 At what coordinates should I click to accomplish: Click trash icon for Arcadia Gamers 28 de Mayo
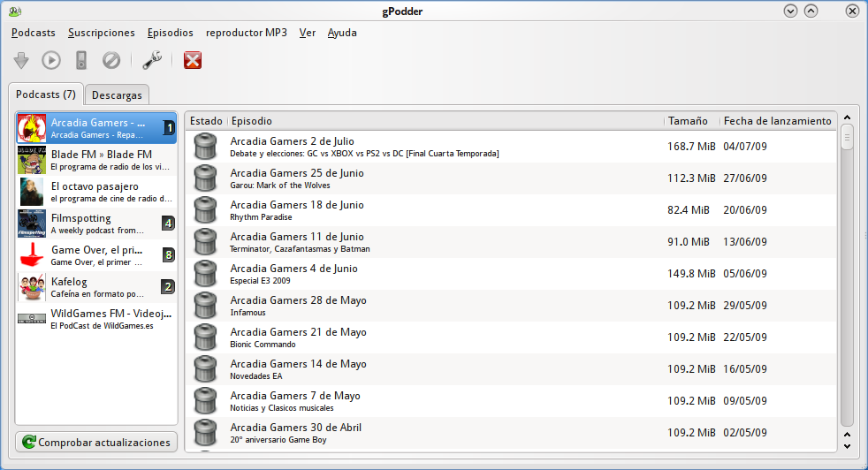tap(205, 306)
